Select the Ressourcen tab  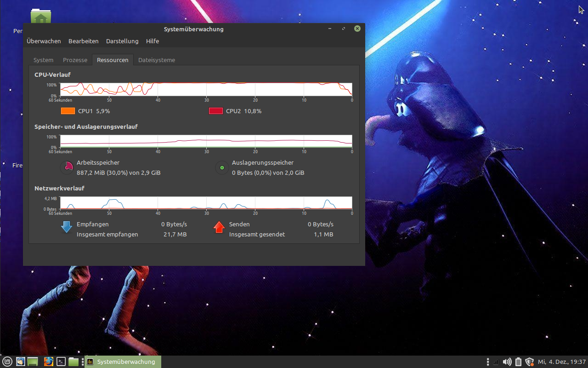[x=113, y=60]
